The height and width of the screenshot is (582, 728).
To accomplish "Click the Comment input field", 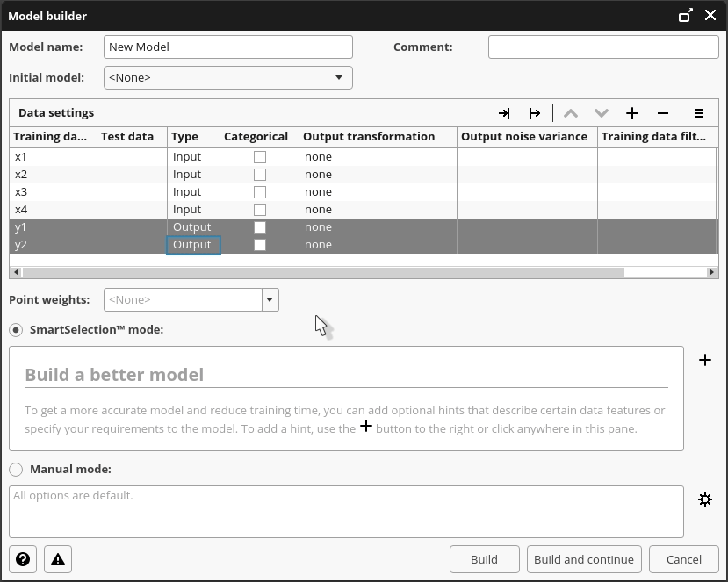I will (603, 47).
